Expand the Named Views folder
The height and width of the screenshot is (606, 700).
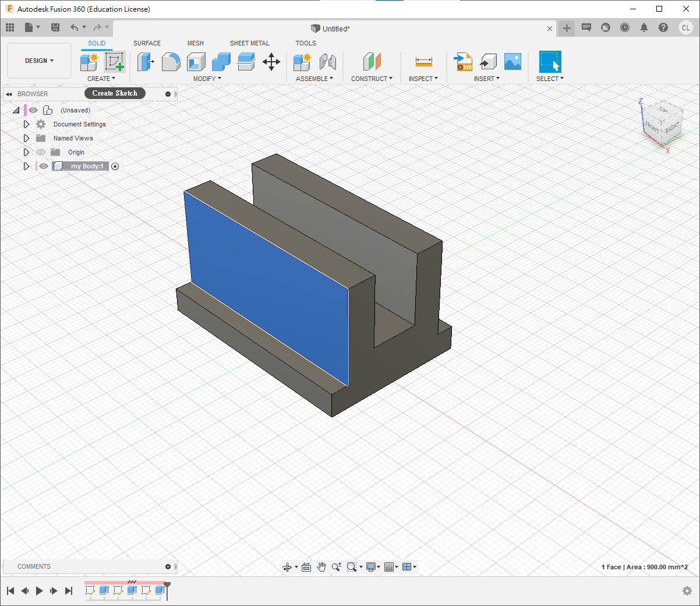tap(26, 138)
